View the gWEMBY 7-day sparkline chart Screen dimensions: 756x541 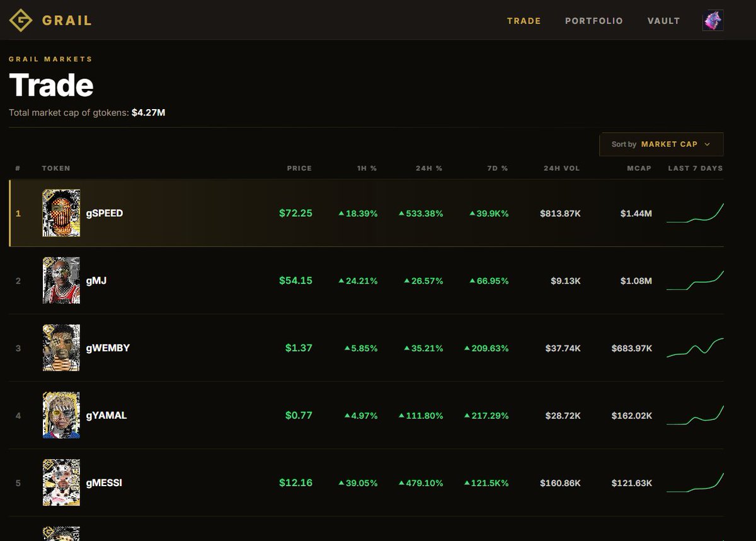tap(696, 348)
